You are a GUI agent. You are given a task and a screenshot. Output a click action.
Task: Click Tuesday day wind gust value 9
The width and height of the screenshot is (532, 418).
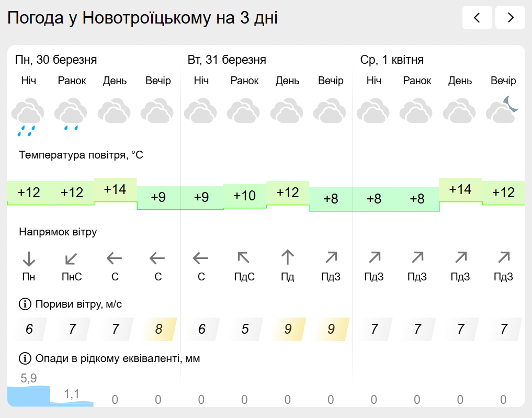288,329
